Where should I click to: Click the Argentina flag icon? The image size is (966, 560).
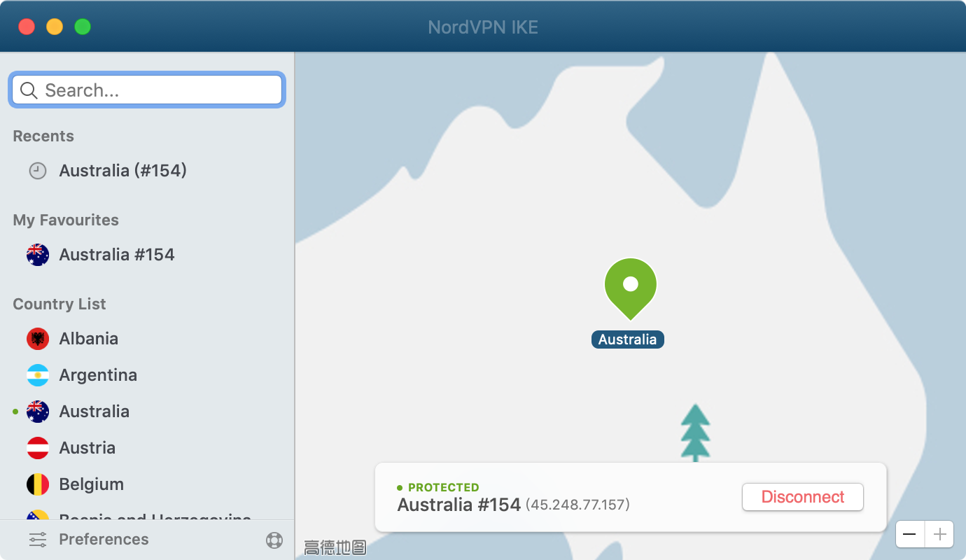coord(38,375)
